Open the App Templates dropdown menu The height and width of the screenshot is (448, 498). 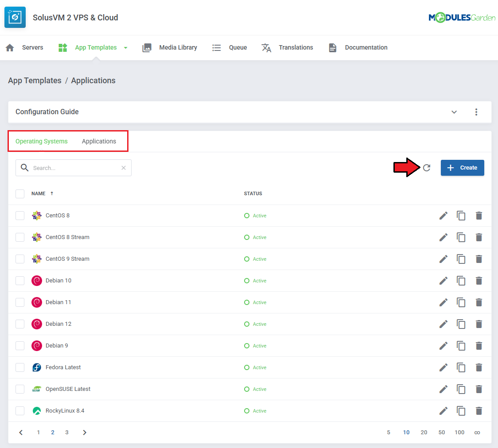click(x=125, y=48)
